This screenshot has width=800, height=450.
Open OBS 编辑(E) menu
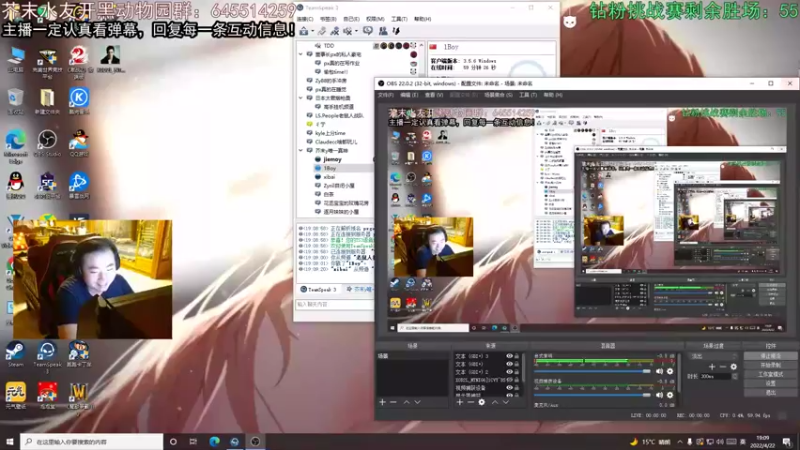click(x=409, y=95)
